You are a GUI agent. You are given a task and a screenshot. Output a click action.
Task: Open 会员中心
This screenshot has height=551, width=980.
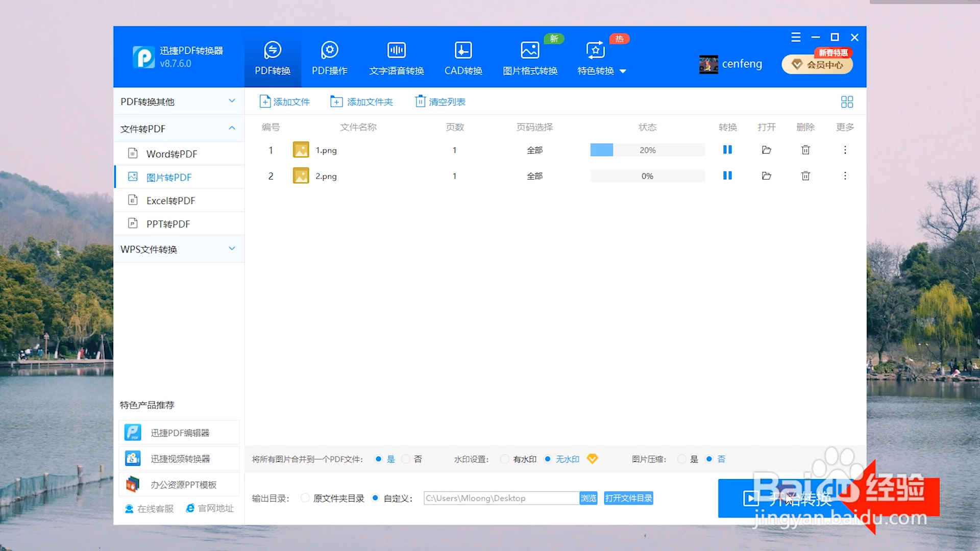coord(817,64)
